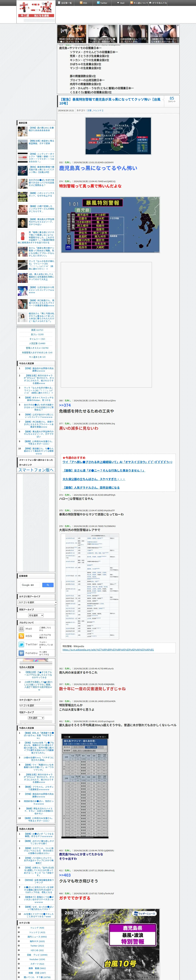Click the 85 コメント count box
Screen dimensions: 196x980
pos(172,100)
